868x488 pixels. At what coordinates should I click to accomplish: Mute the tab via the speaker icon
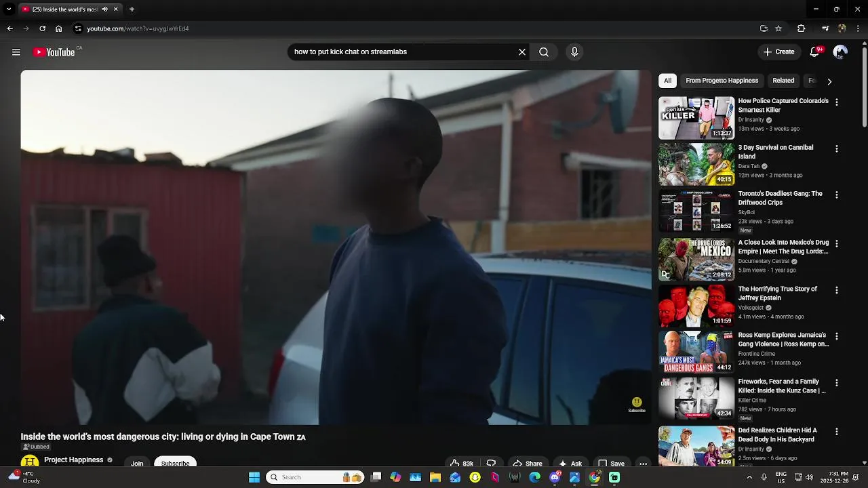104,9
